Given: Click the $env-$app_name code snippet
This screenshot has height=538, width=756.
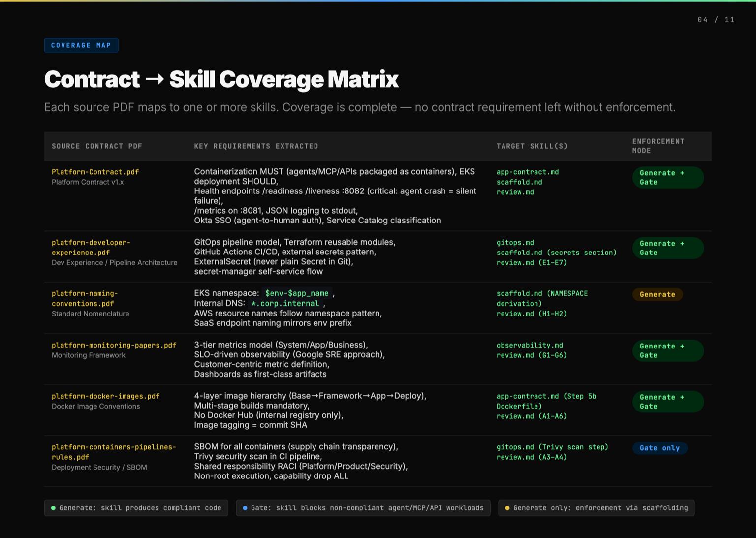Looking at the screenshot, I should point(297,293).
